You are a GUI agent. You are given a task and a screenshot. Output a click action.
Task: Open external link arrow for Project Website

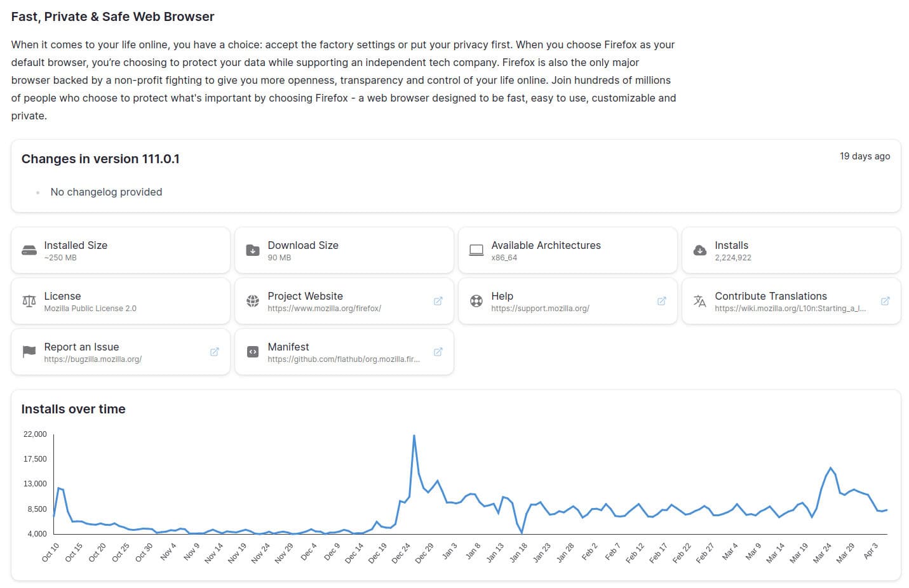tap(438, 301)
